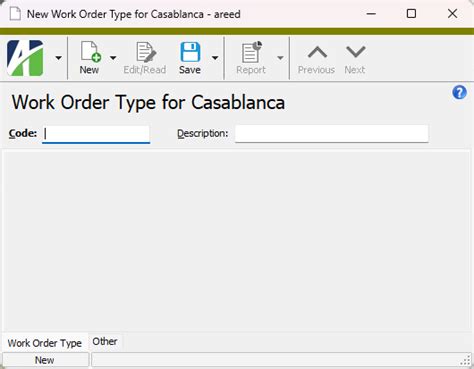The height and width of the screenshot is (369, 474).
Task: Expand the New button dropdown arrow
Action: 113,58
